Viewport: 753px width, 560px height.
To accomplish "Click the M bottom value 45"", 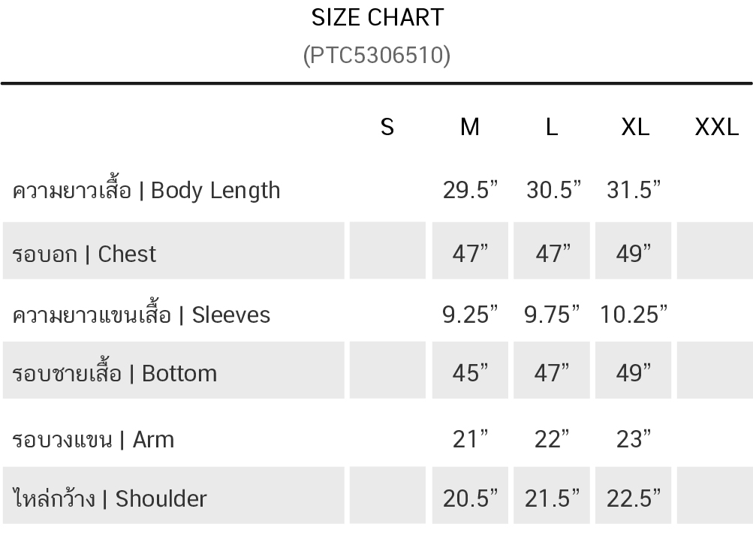I will [471, 373].
